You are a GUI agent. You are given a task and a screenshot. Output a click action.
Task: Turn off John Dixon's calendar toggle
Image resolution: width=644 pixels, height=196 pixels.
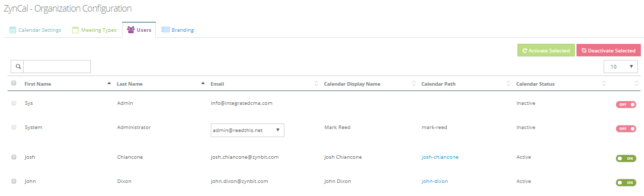tap(625, 182)
